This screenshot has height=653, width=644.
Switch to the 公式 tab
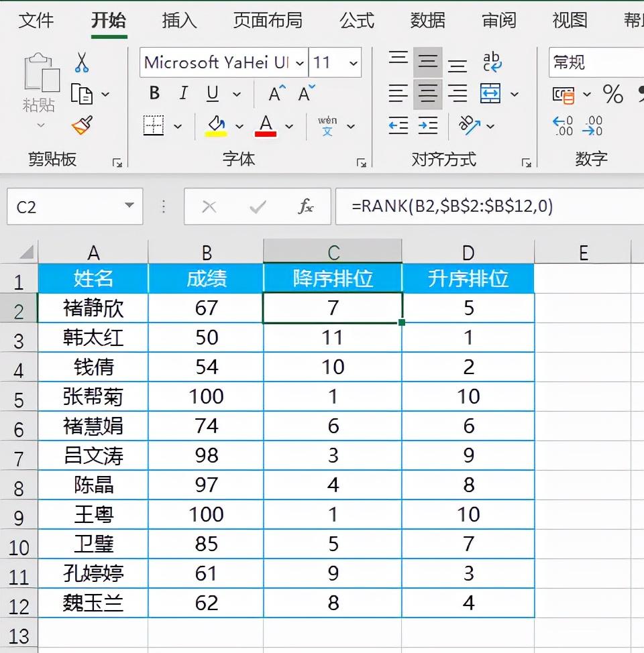click(x=357, y=20)
